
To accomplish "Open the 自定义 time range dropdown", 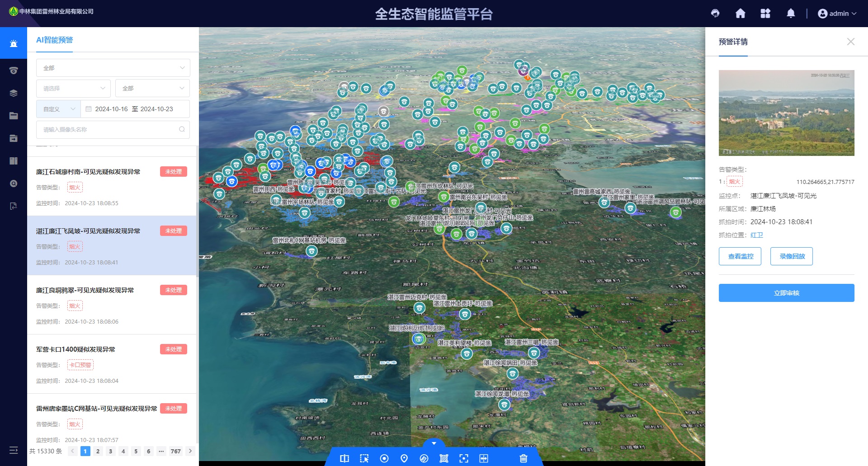I will (x=59, y=109).
